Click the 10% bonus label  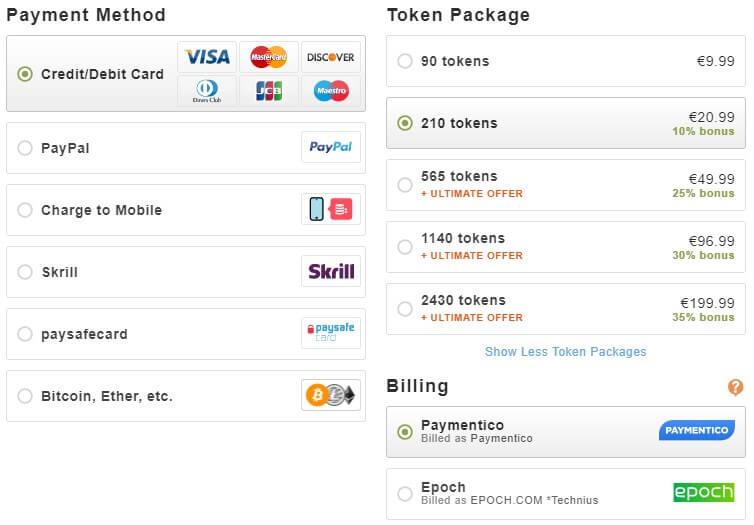point(704,131)
